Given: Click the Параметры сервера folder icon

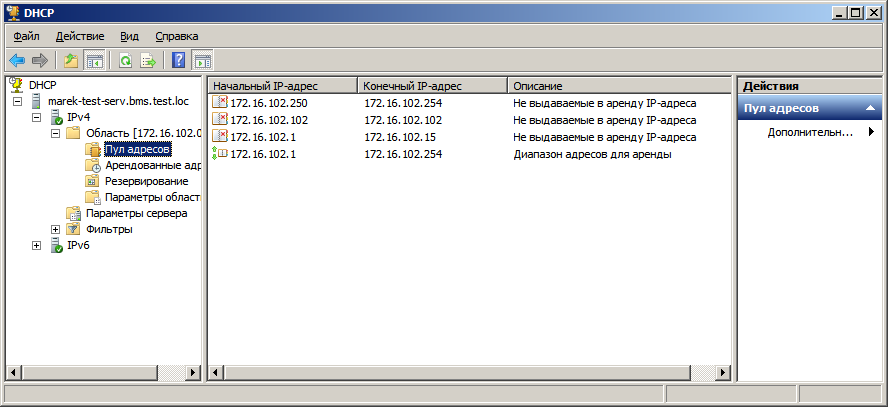Looking at the screenshot, I should [x=74, y=214].
